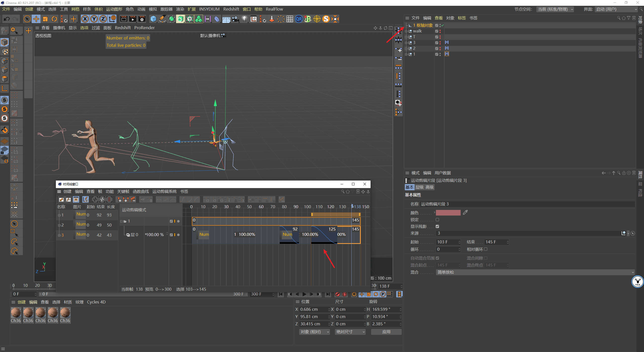The height and width of the screenshot is (352, 644).
Task: Click the record active objects button
Action: [x=338, y=294]
